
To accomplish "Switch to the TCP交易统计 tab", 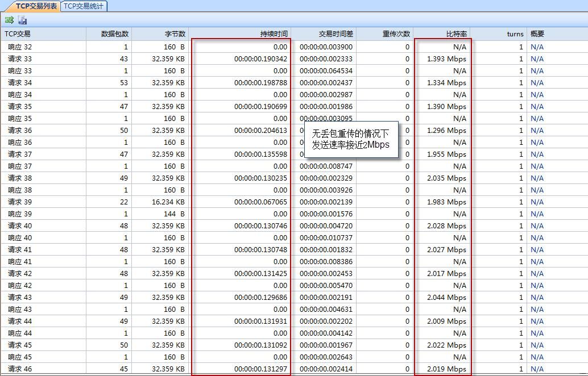I will [84, 6].
